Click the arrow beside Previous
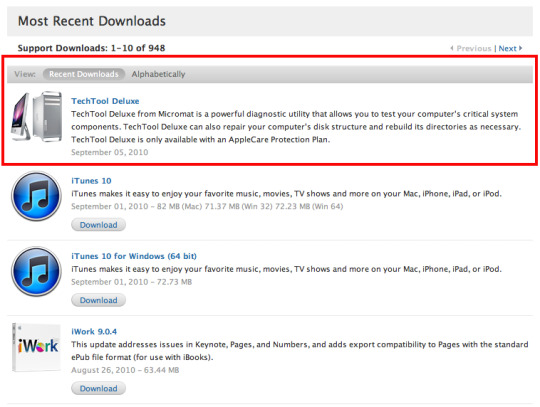The height and width of the screenshot is (407, 540). 451,48
